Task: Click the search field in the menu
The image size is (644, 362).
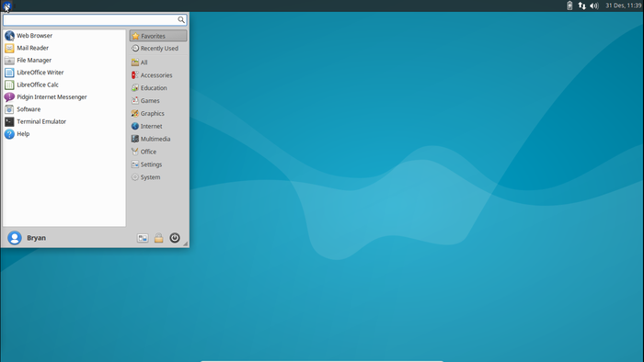Action: click(x=95, y=19)
